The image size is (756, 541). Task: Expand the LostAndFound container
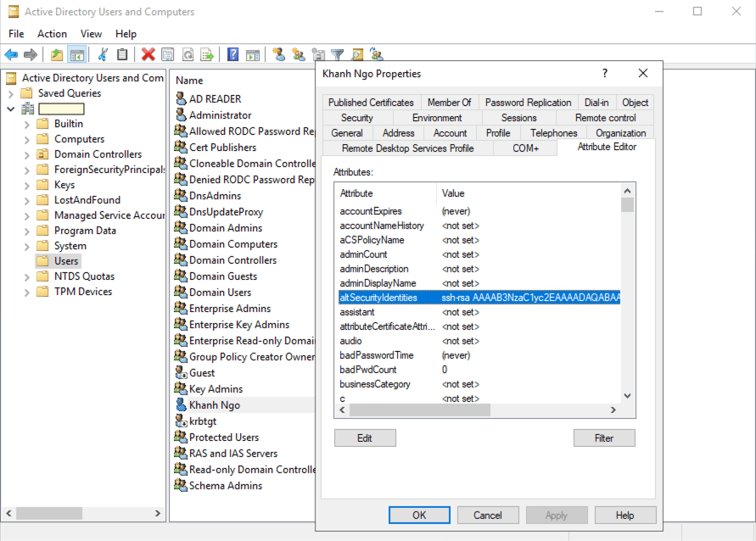(27, 201)
